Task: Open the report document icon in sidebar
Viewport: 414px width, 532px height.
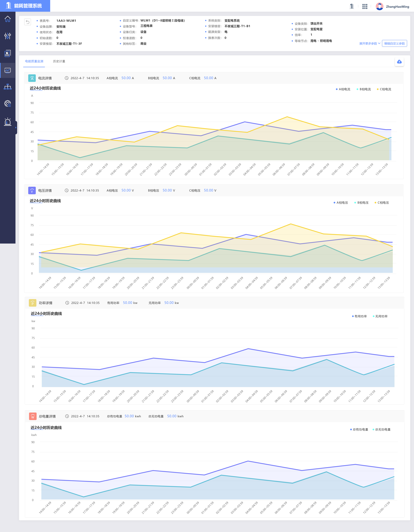Action: pos(8,53)
